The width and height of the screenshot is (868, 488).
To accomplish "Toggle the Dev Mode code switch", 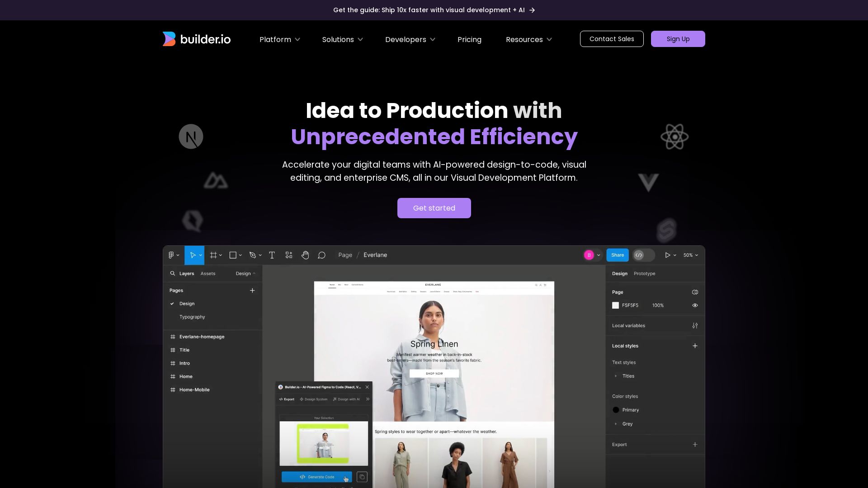I will click(x=643, y=255).
